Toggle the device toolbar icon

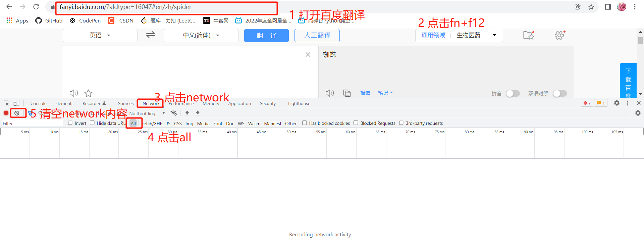tap(16, 103)
